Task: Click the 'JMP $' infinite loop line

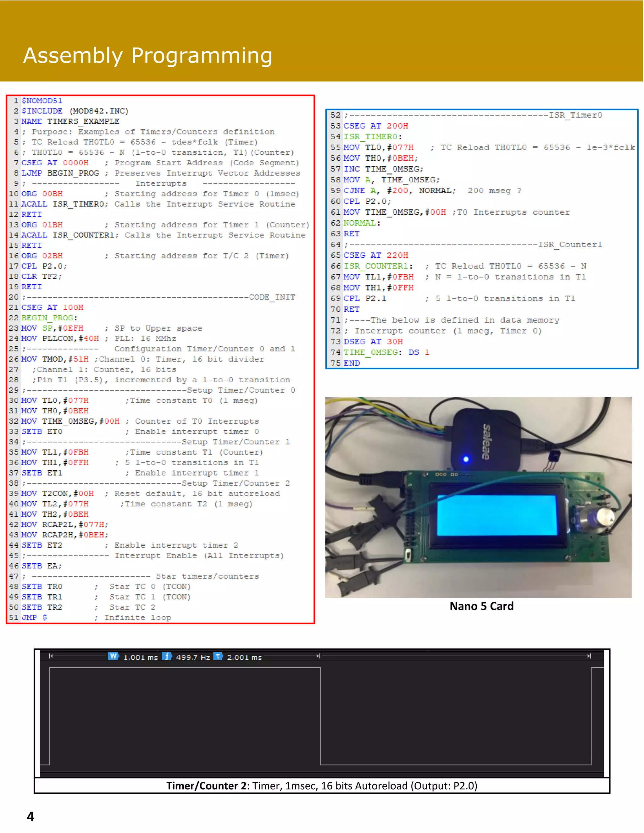Action: (34, 617)
